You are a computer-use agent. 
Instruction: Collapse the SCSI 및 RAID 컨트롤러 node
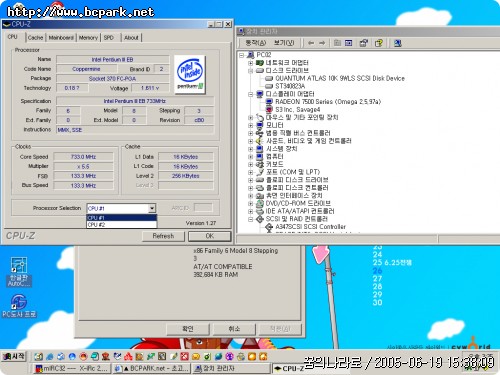(x=250, y=219)
